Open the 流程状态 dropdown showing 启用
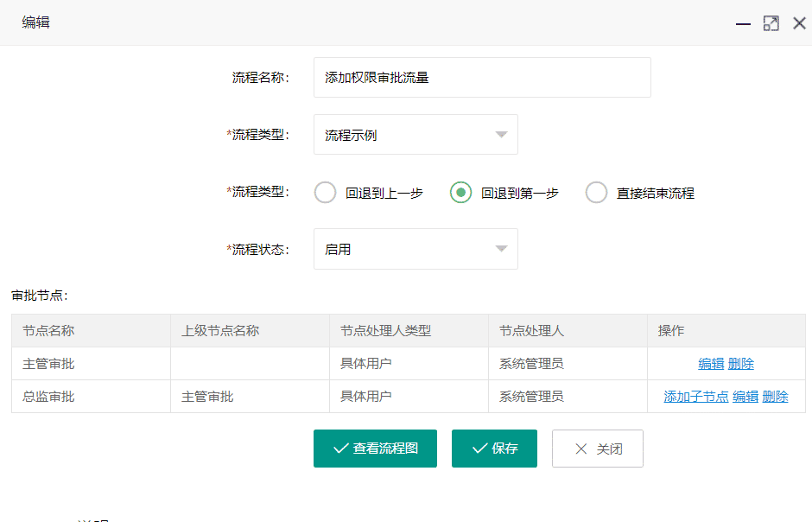 (x=416, y=248)
